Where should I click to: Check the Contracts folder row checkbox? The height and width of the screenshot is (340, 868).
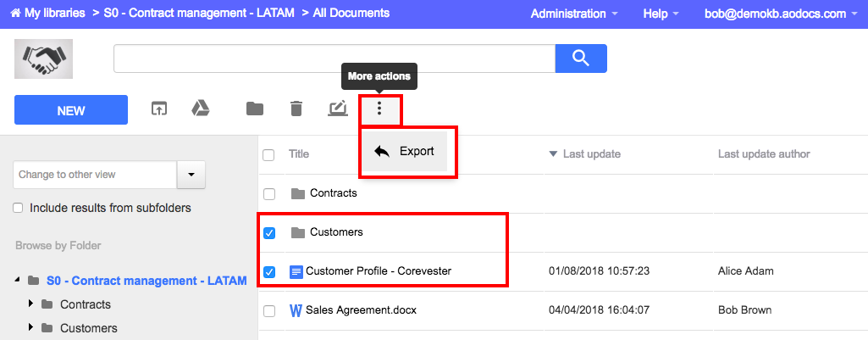coord(269,194)
